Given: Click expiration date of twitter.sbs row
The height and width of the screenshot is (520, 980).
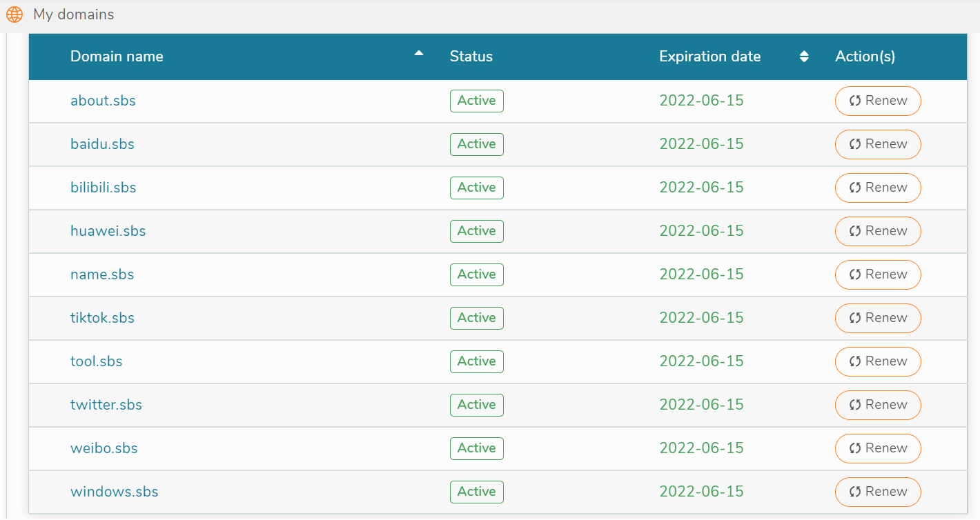Looking at the screenshot, I should click(702, 405).
